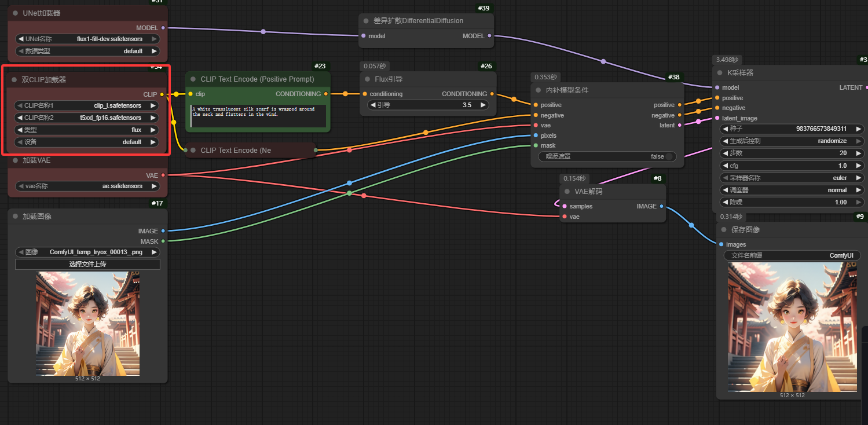
Task: Click the samples input port on VAE解码
Action: (565, 206)
